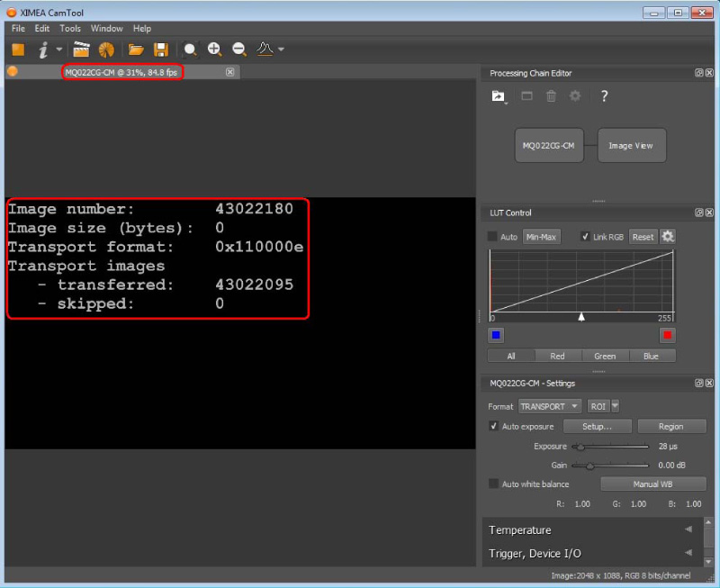Open the File menu
The image size is (720, 588).
tap(18, 29)
